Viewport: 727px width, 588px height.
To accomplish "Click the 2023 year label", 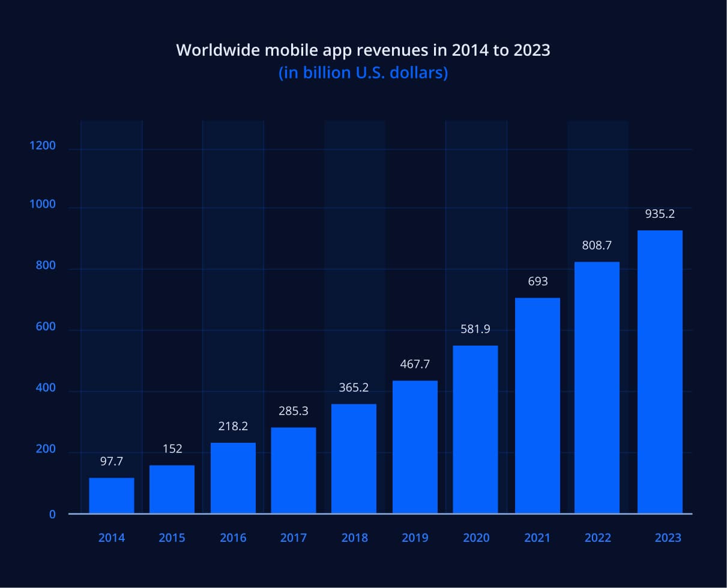I will [668, 538].
